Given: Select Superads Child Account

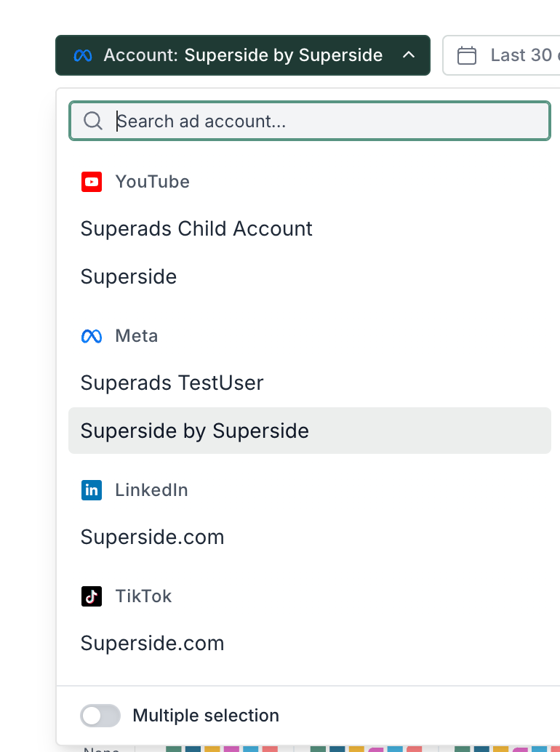Looking at the screenshot, I should tap(196, 228).
